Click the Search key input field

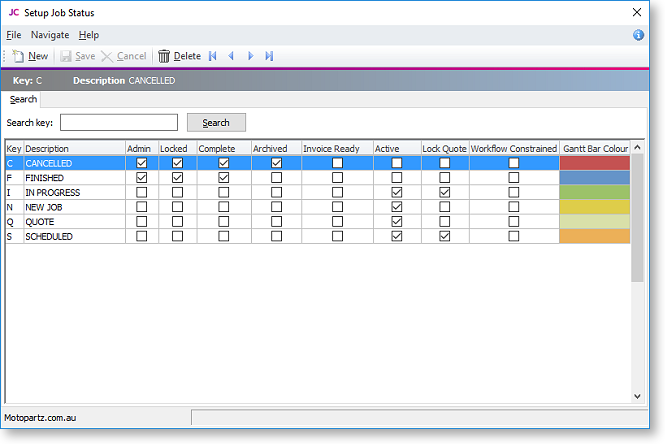[119, 123]
